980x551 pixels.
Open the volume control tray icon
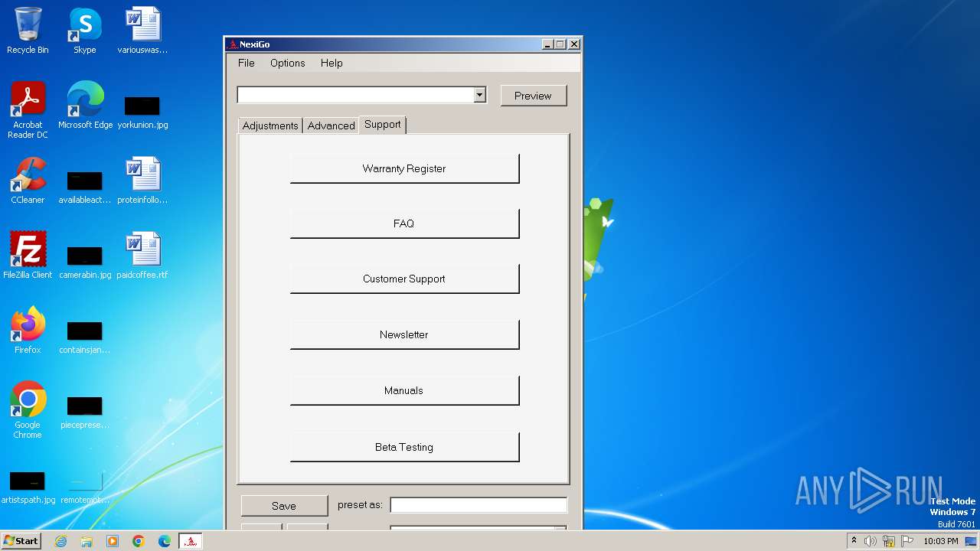[871, 541]
